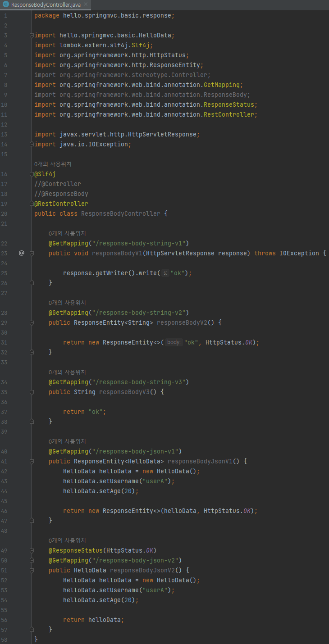Collapse the annotations fold at @Slf4j line
This screenshot has width=329, height=644.
pos(32,174)
